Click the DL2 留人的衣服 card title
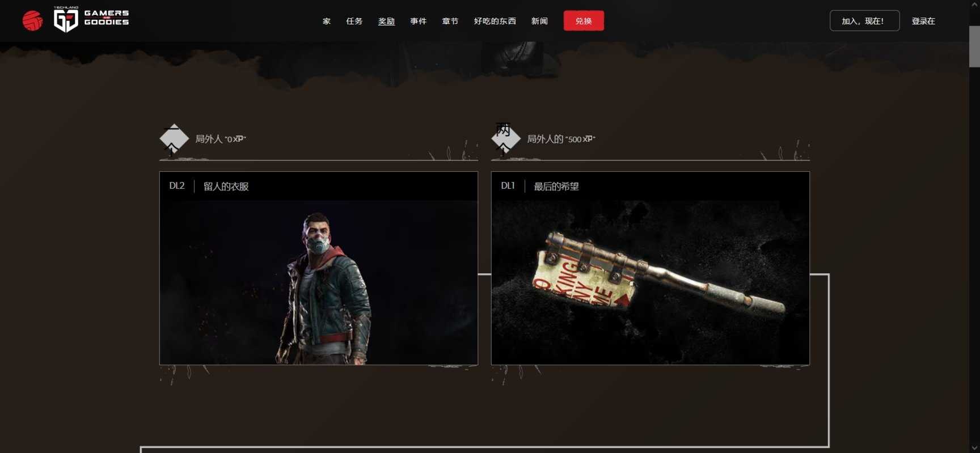This screenshot has width=980, height=453. (x=209, y=186)
